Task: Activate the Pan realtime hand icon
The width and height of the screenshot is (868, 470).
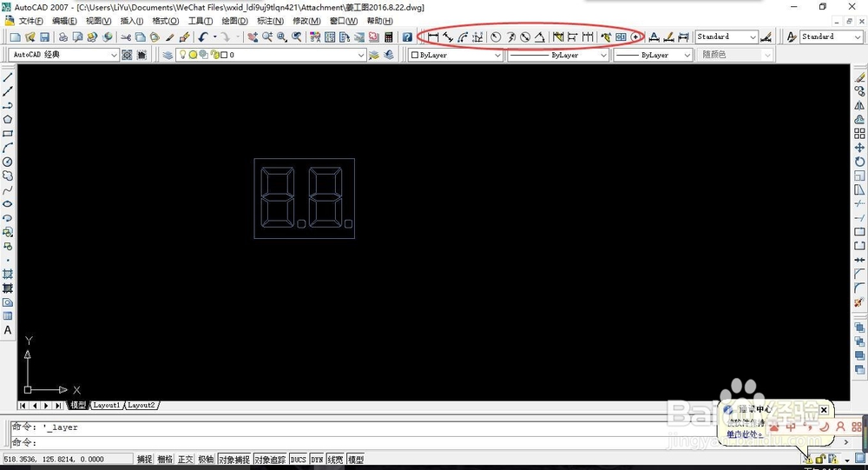Action: (253, 37)
